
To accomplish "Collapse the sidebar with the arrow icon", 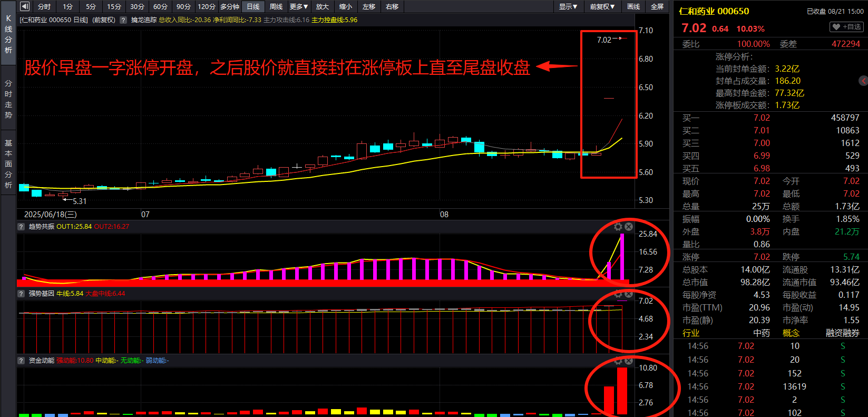I will pyautogui.click(x=24, y=6).
